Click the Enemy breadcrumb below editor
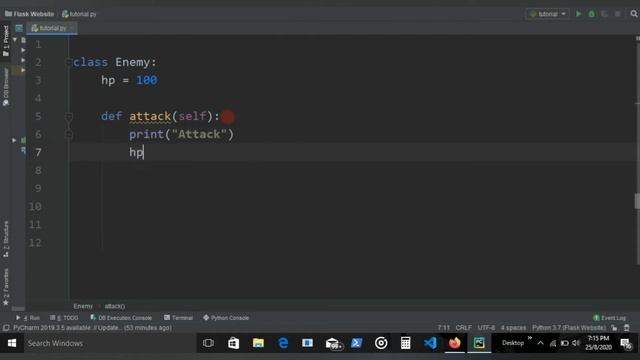The image size is (640, 360). 83,306
